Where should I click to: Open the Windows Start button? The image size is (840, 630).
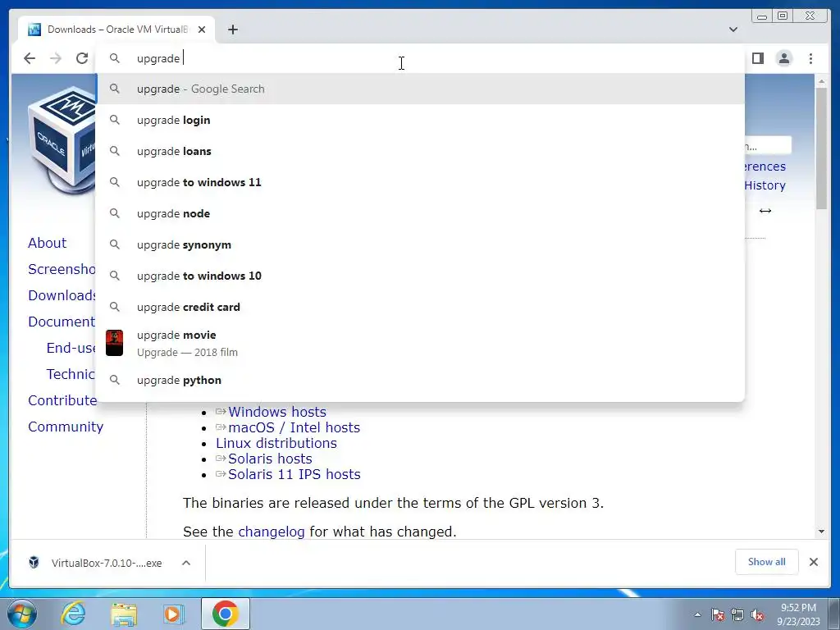[22, 614]
